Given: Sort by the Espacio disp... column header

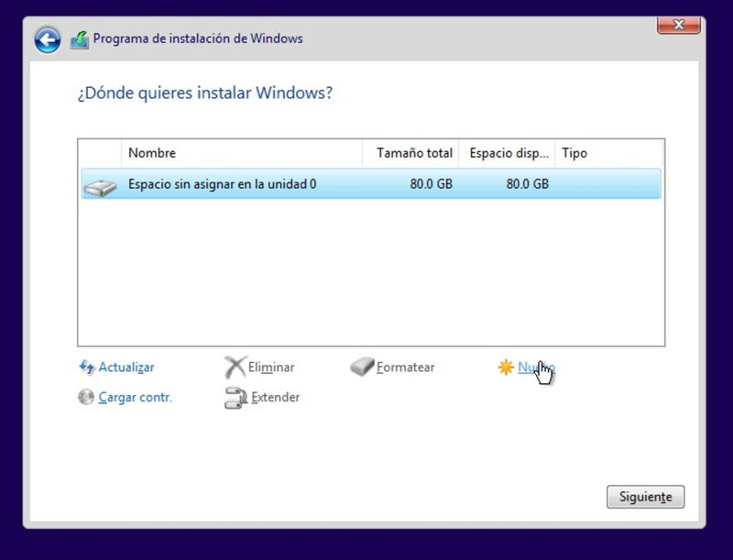Looking at the screenshot, I should (x=507, y=153).
